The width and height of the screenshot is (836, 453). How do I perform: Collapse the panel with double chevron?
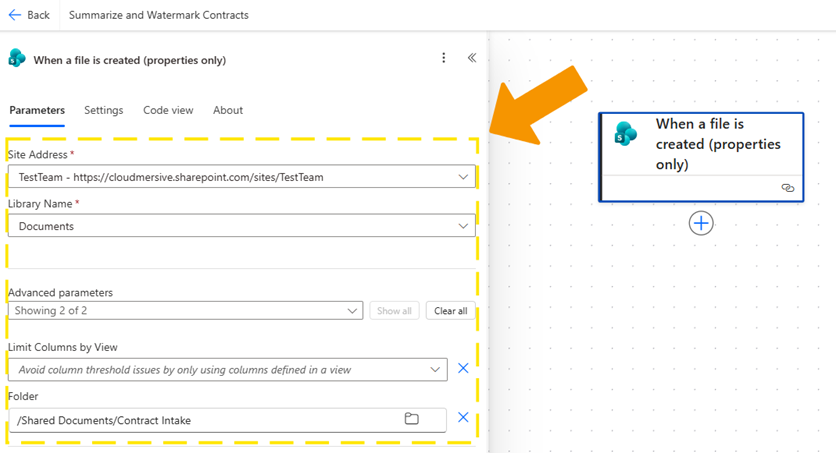click(472, 58)
